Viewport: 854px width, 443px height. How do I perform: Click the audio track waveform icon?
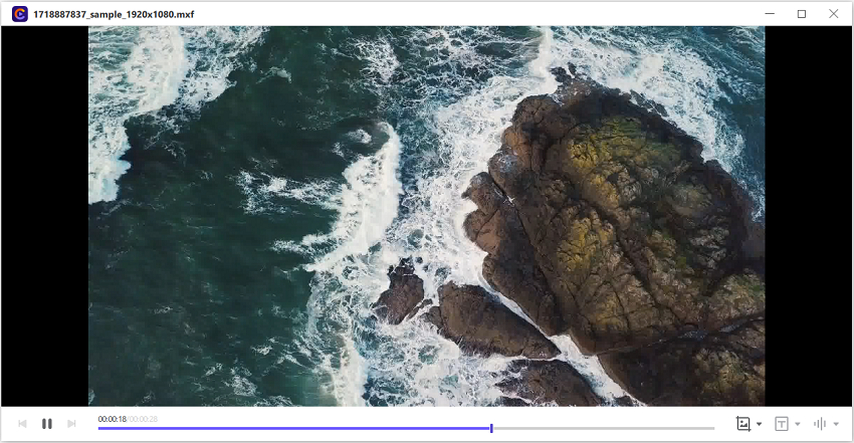point(820,423)
